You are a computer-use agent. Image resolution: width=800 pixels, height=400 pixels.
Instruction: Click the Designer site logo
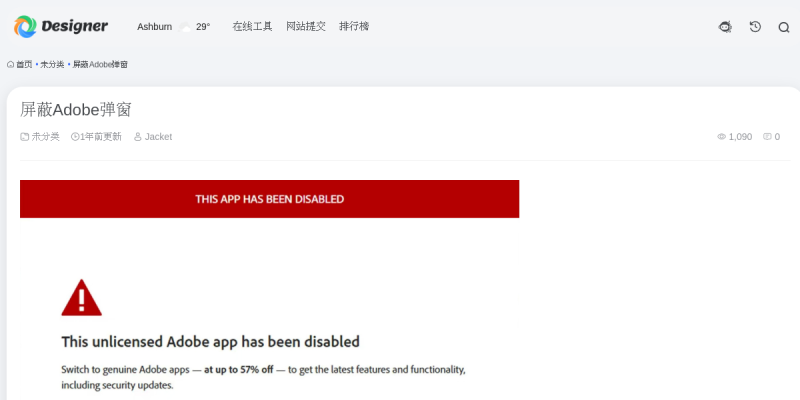click(x=61, y=27)
